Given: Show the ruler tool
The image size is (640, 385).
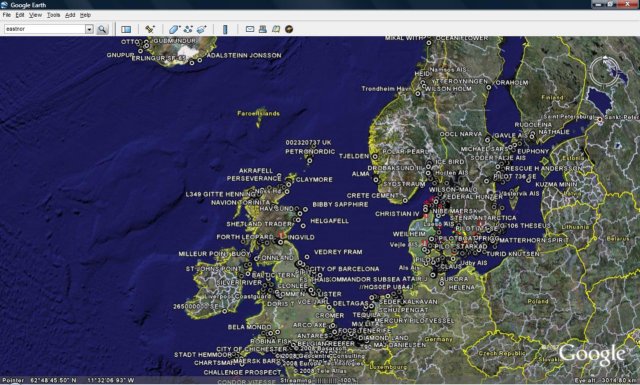Looking at the screenshot, I should (225, 29).
